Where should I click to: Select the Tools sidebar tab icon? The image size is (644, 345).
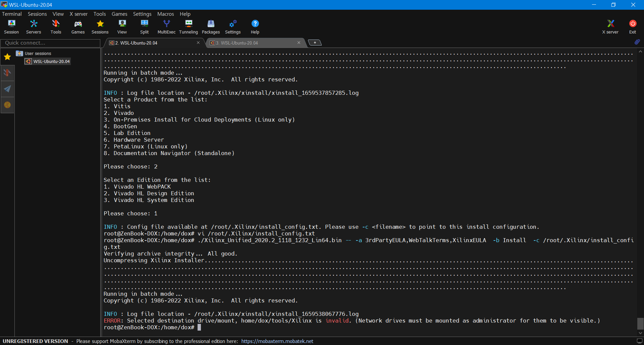tap(7, 73)
